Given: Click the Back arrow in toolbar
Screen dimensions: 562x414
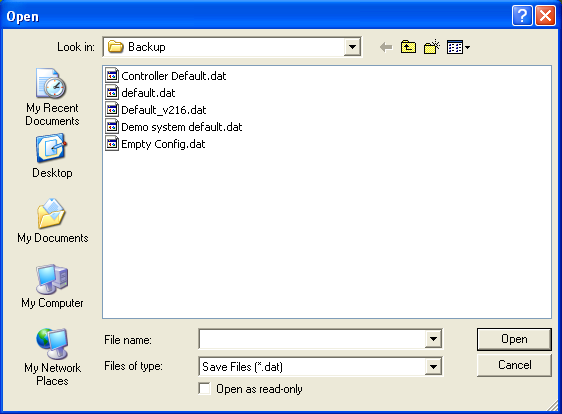Looking at the screenshot, I should coord(386,47).
